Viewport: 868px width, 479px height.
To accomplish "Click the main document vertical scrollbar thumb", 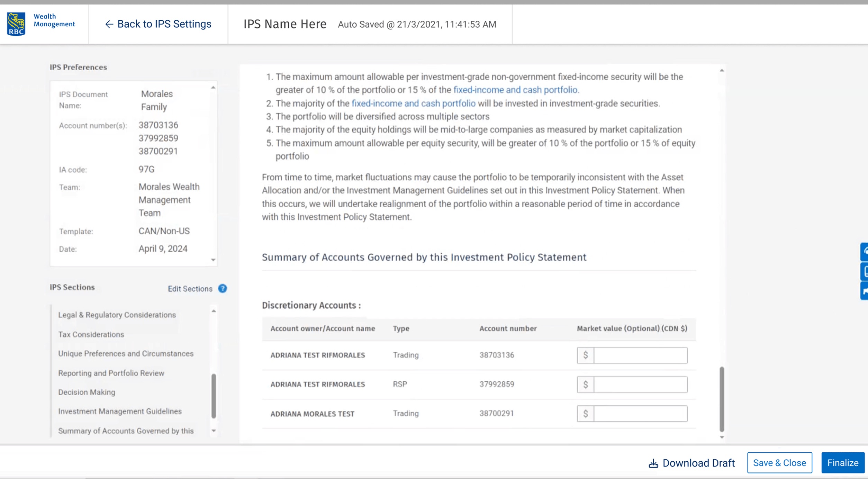I will click(x=722, y=399).
